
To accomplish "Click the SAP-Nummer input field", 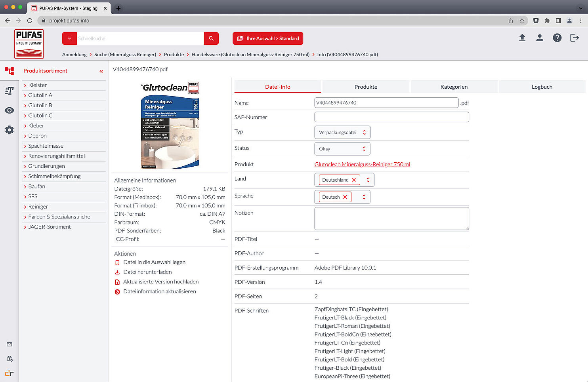I will (x=392, y=117).
